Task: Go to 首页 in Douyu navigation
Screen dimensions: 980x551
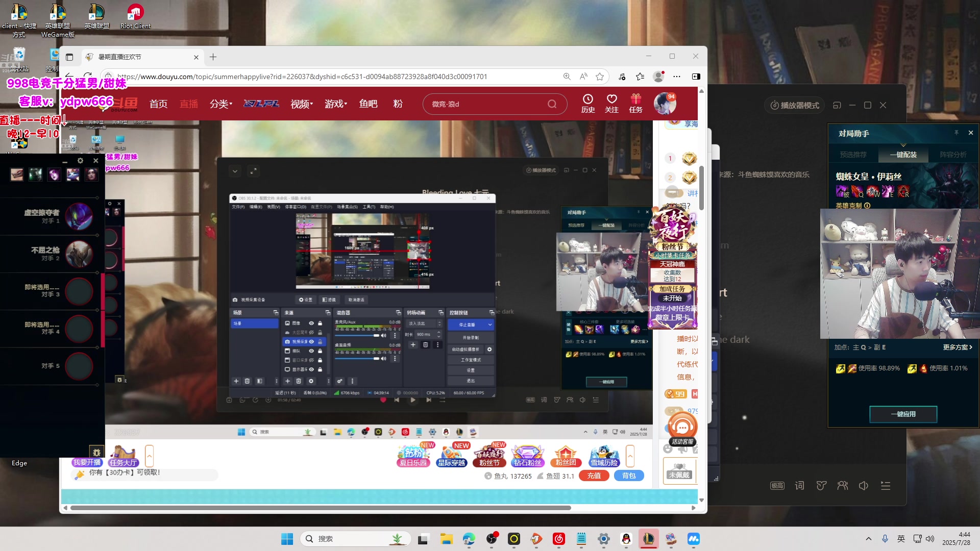Action: click(x=158, y=104)
